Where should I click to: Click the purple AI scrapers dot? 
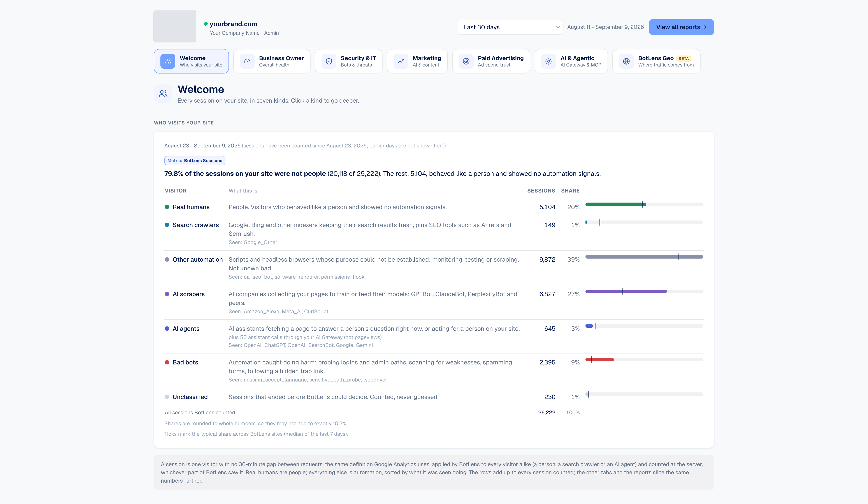point(167,294)
